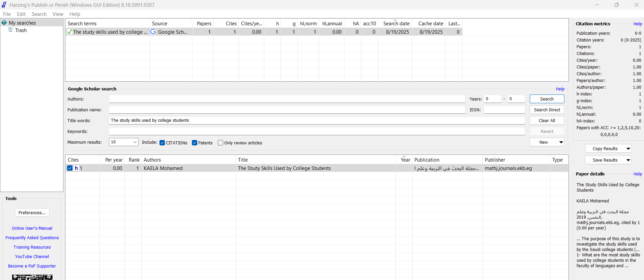The height and width of the screenshot is (280, 644).
Task: Expand the New button dropdown arrow
Action: coord(561,142)
